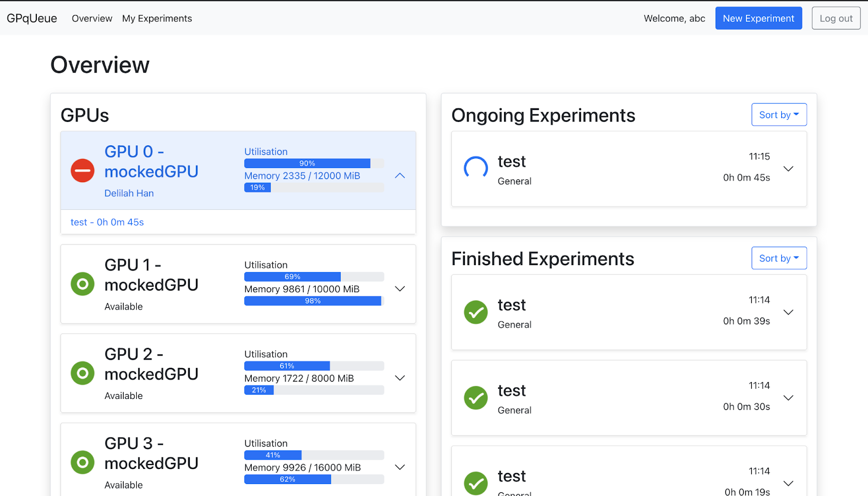Click the red busy status icon of GPU 0
Image resolution: width=868 pixels, height=496 pixels.
(82, 171)
